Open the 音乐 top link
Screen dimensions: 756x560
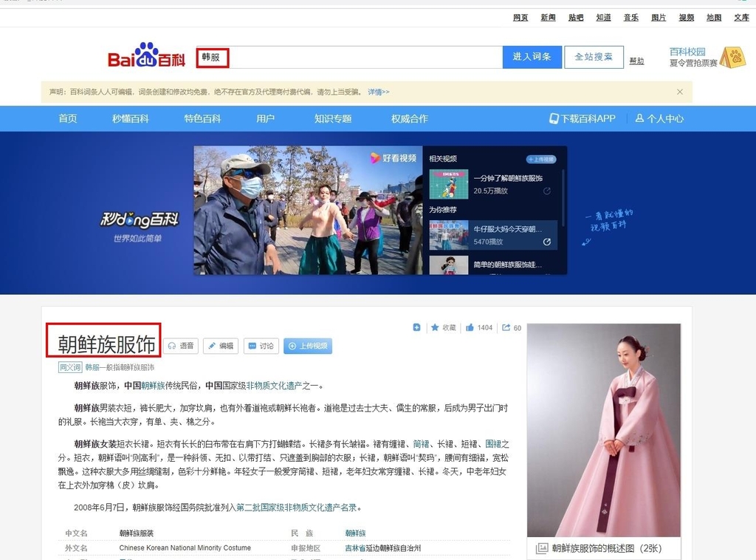click(x=630, y=18)
